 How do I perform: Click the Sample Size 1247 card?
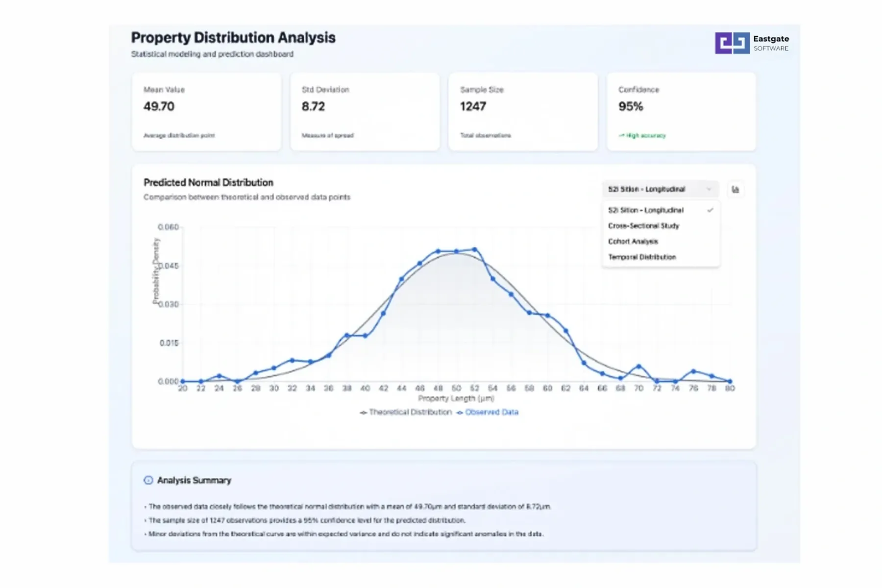pos(523,112)
